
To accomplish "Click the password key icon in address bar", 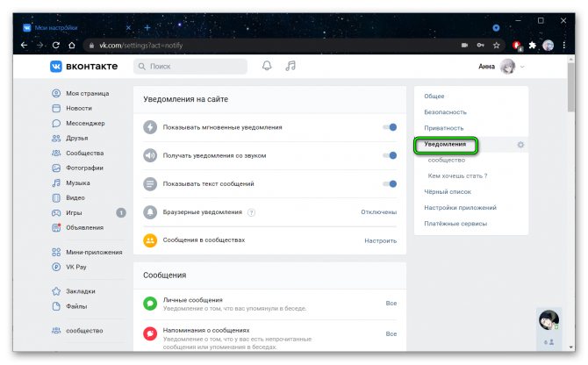I will coord(480,46).
